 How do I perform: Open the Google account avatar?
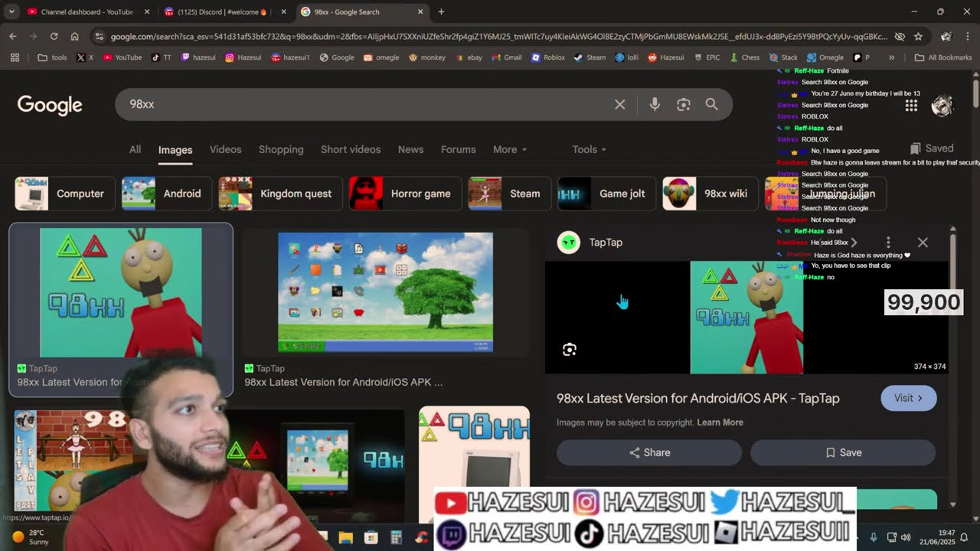(x=942, y=106)
